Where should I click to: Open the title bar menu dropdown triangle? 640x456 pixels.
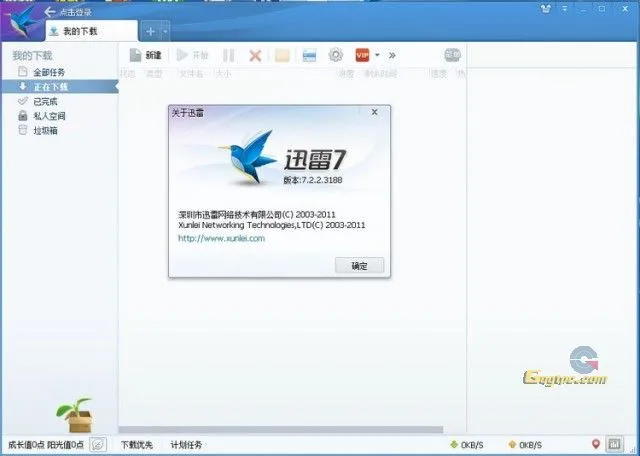point(565,8)
